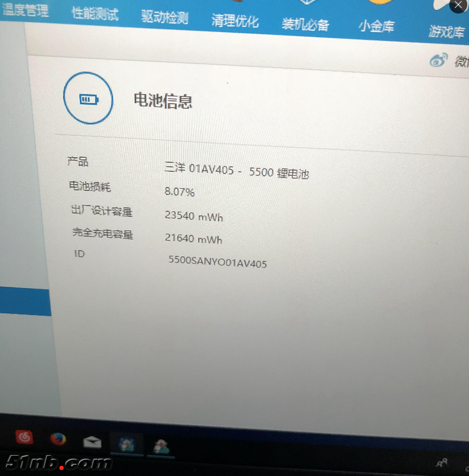Select the 清理优化 tab
The width and height of the screenshot is (469, 476).
pyautogui.click(x=235, y=21)
